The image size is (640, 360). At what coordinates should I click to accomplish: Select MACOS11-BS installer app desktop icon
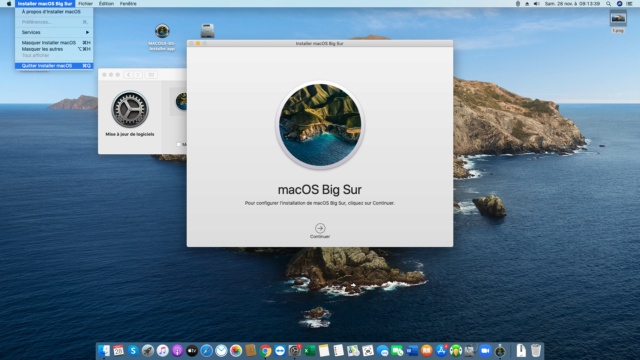click(162, 31)
